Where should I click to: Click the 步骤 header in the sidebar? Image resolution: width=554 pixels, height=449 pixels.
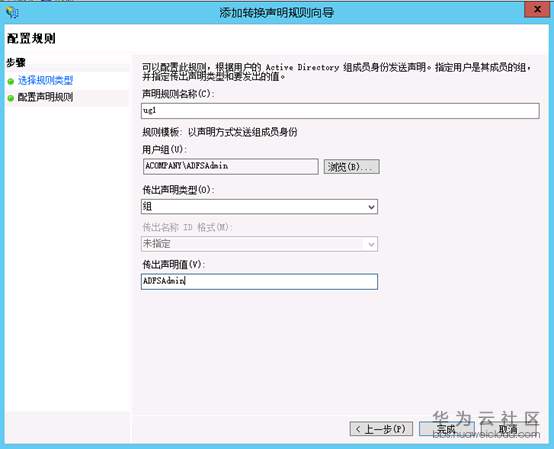(16, 63)
